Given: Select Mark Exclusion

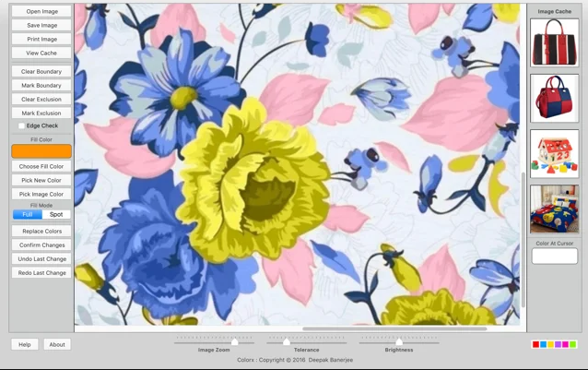Looking at the screenshot, I should (41, 113).
